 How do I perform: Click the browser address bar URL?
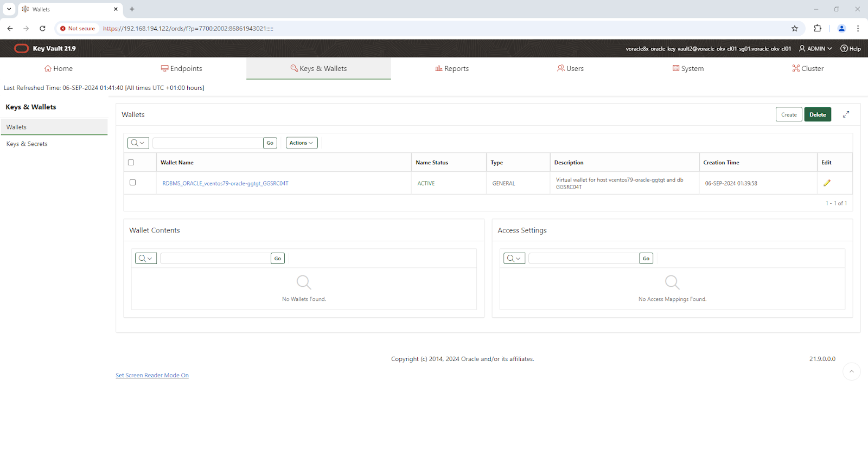(188, 28)
